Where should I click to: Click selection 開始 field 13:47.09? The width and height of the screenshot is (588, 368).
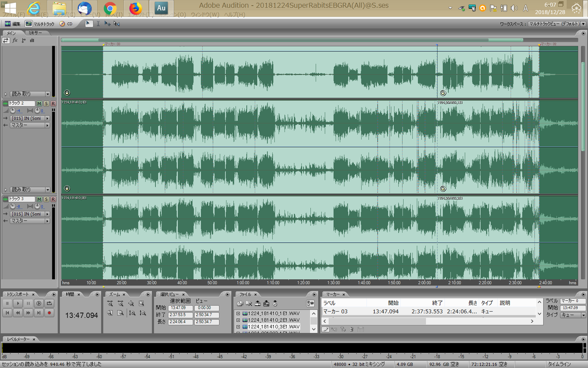coord(181,308)
